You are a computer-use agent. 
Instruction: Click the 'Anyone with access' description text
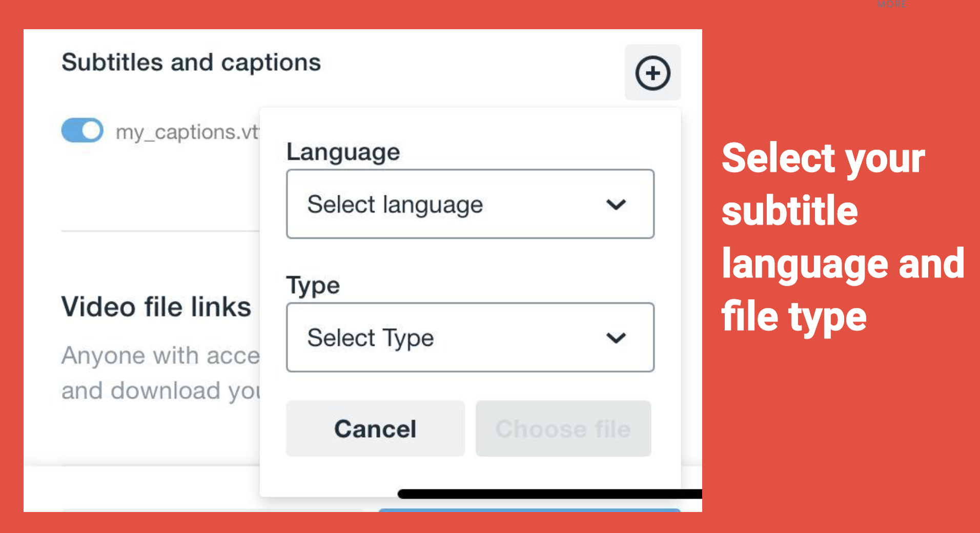coord(161,355)
